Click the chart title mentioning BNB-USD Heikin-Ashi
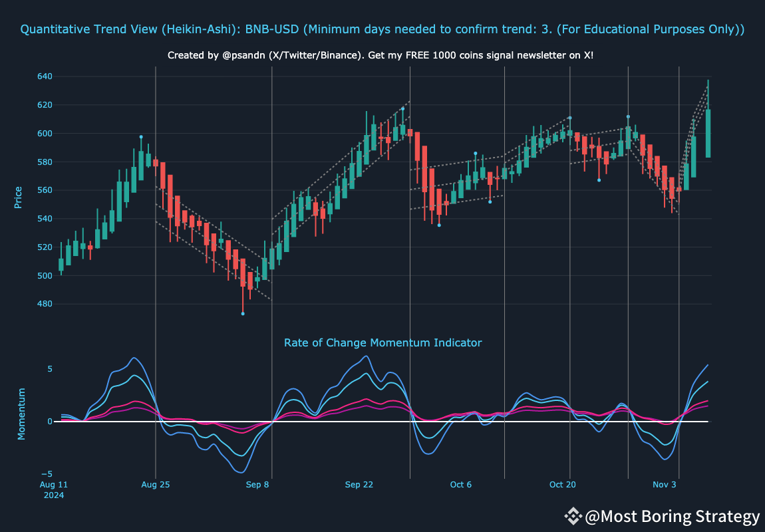 382,30
